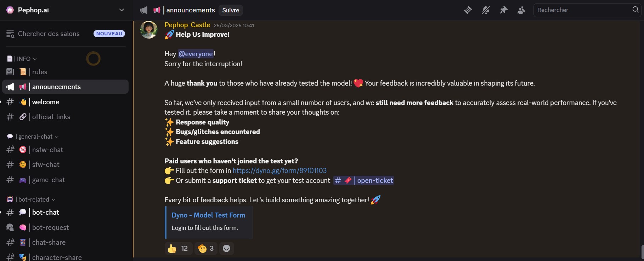This screenshot has width=644, height=261.
Task: Open the welcome channel
Action: [x=45, y=102]
